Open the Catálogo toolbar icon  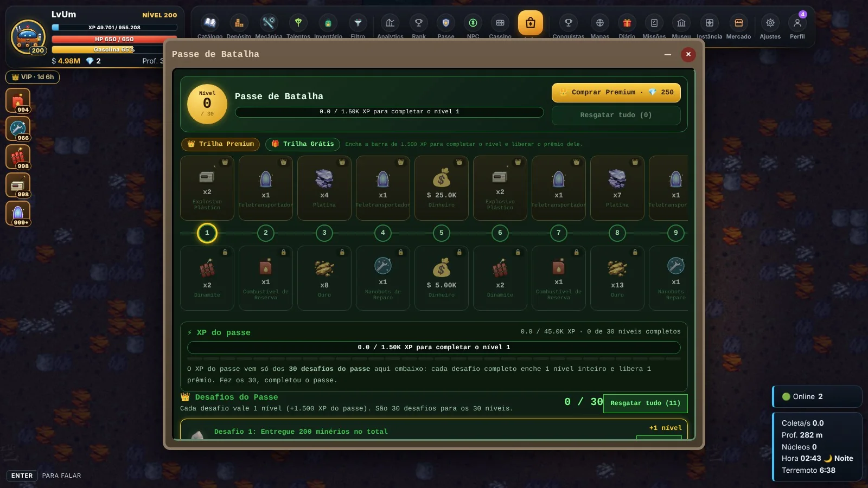point(210,23)
